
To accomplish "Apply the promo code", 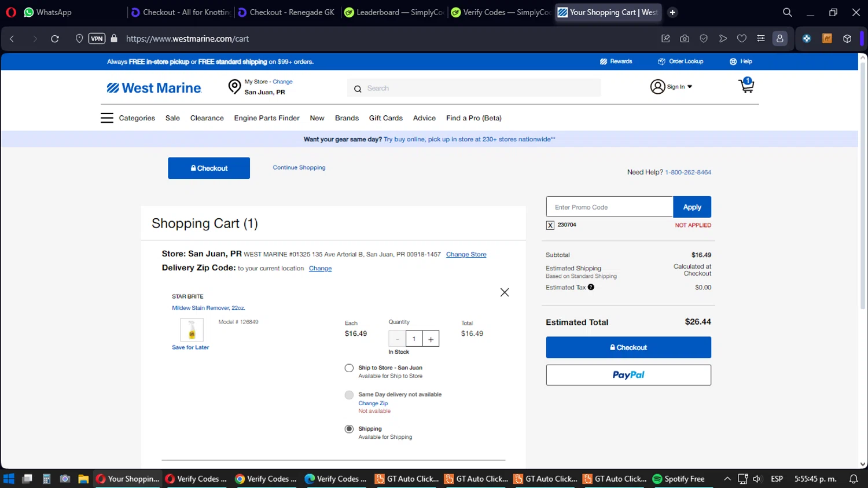I will click(x=692, y=207).
